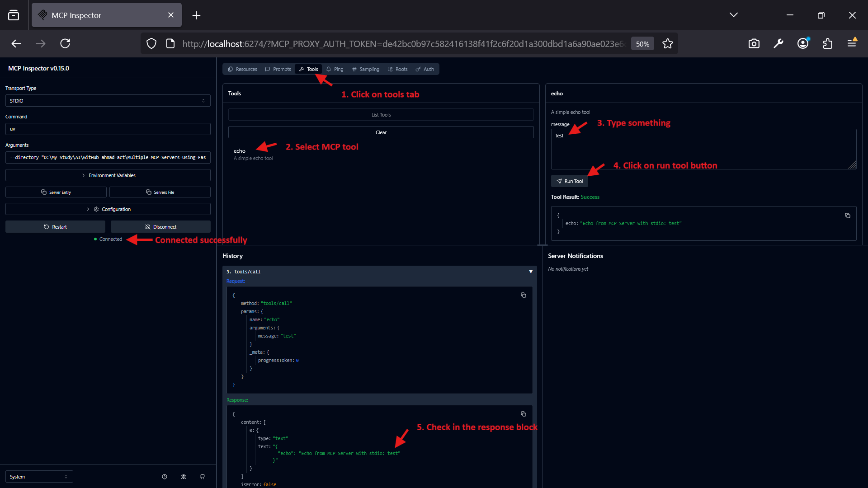This screenshot has width=868, height=488.
Task: Close the MCP Inspector tab
Action: coord(171,15)
